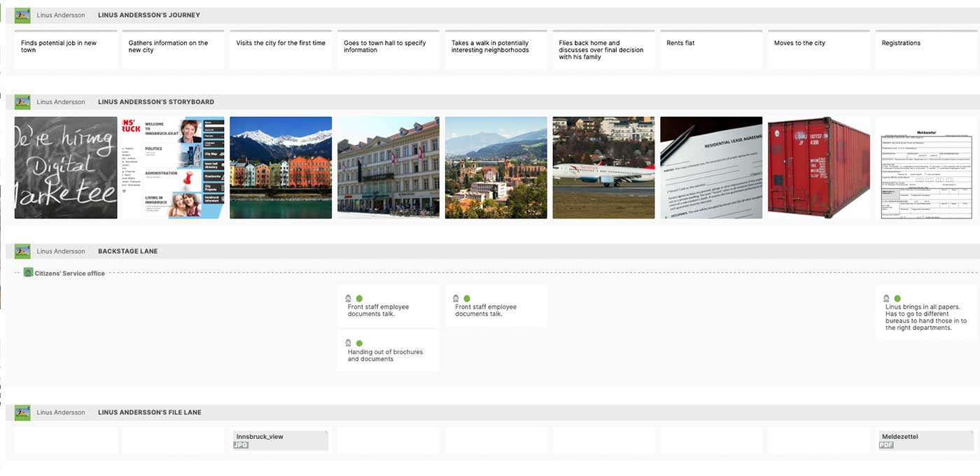Click the 'Linus Andersson' name in the Journey lane header
980x476 pixels.
61,15
